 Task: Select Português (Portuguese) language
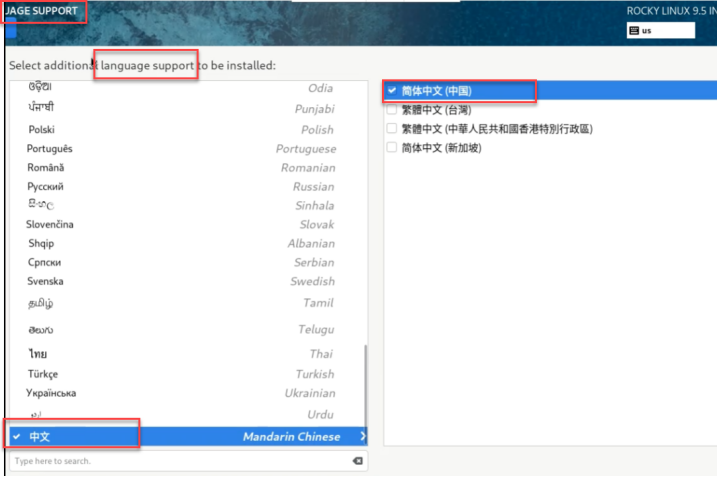tap(180, 149)
